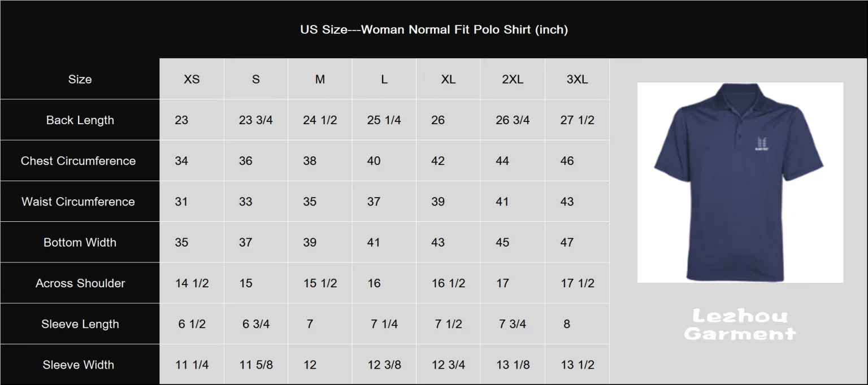Select the Across Shoulder row label
This screenshot has width=868, height=385.
click(80, 283)
